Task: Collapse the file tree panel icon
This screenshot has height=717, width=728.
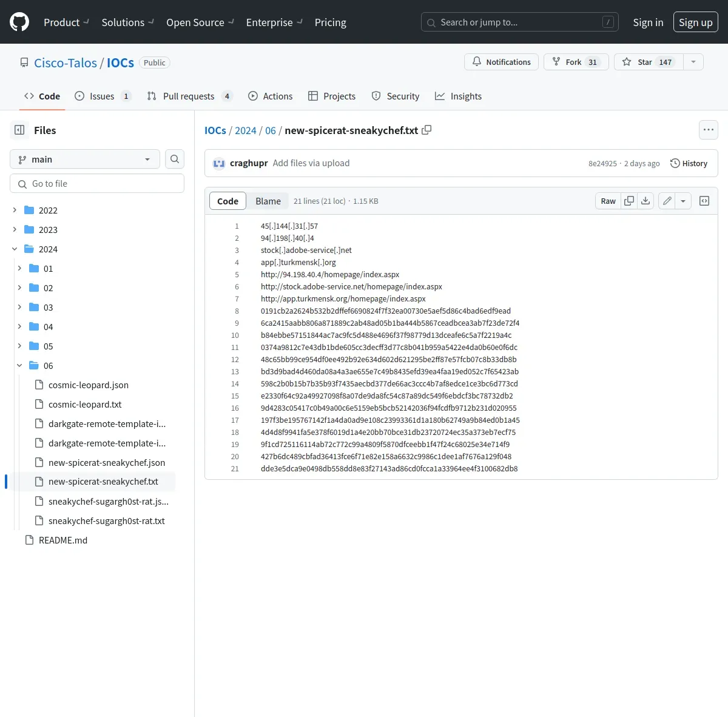Action: 19,130
